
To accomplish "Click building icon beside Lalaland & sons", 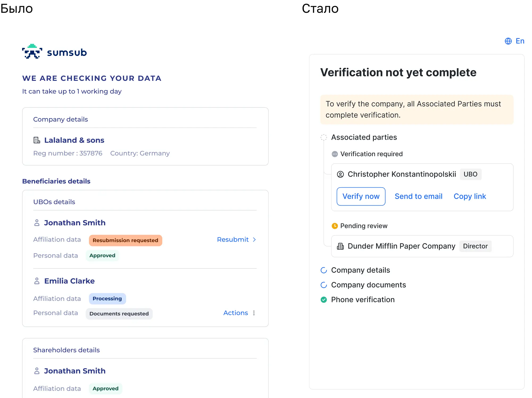I will coord(37,140).
